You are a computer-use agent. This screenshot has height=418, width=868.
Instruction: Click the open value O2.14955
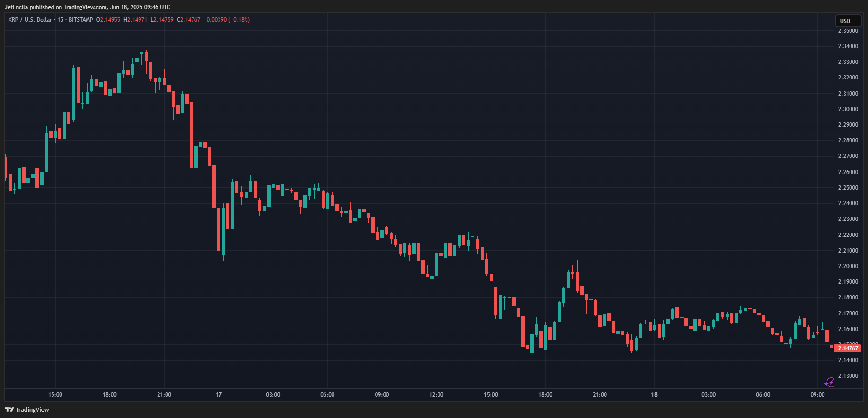coord(108,20)
